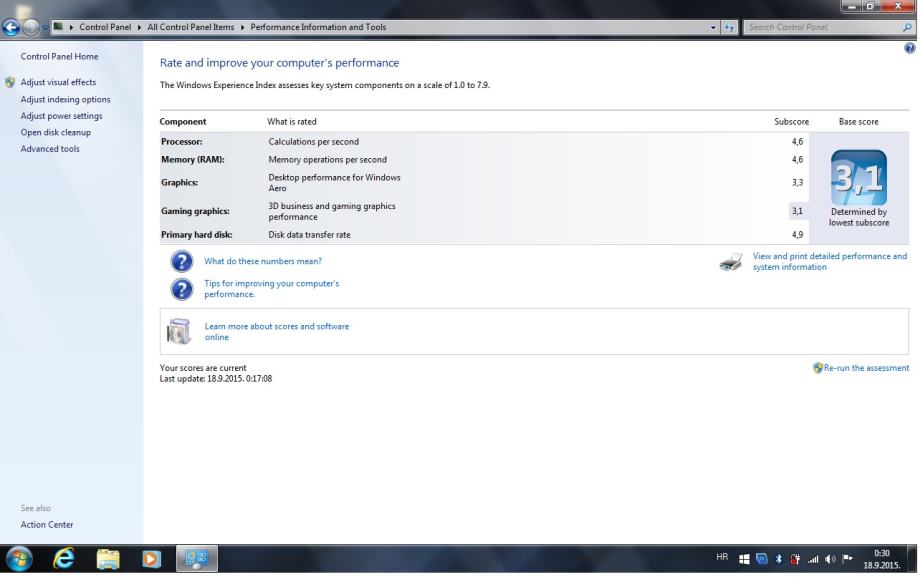The width and height of the screenshot is (920, 577).
Task: Click the Control Panel icon in the address bar
Action: (x=58, y=26)
